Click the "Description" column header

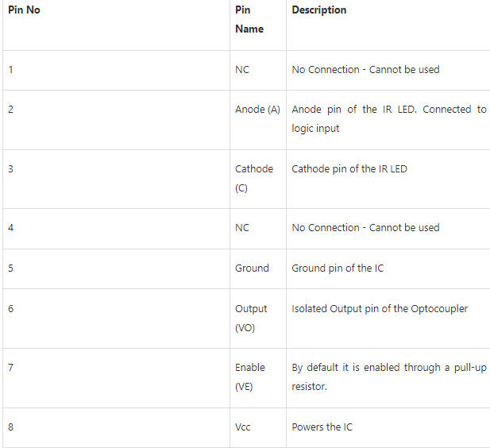point(319,10)
